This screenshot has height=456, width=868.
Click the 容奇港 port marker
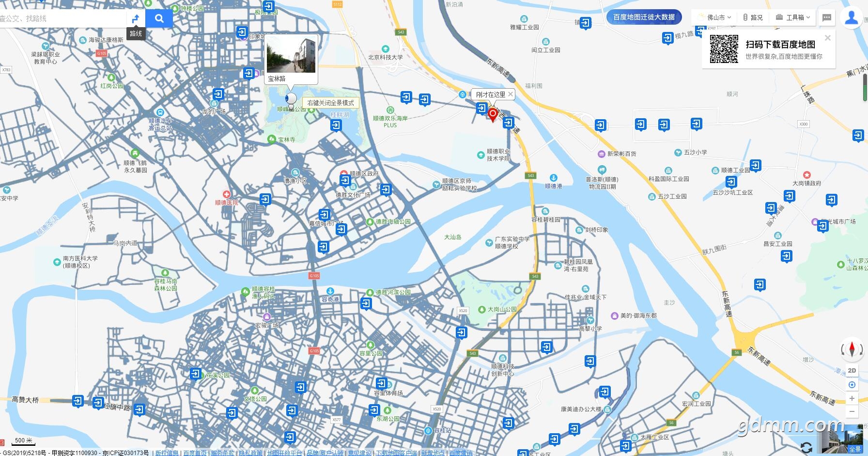coord(330,292)
